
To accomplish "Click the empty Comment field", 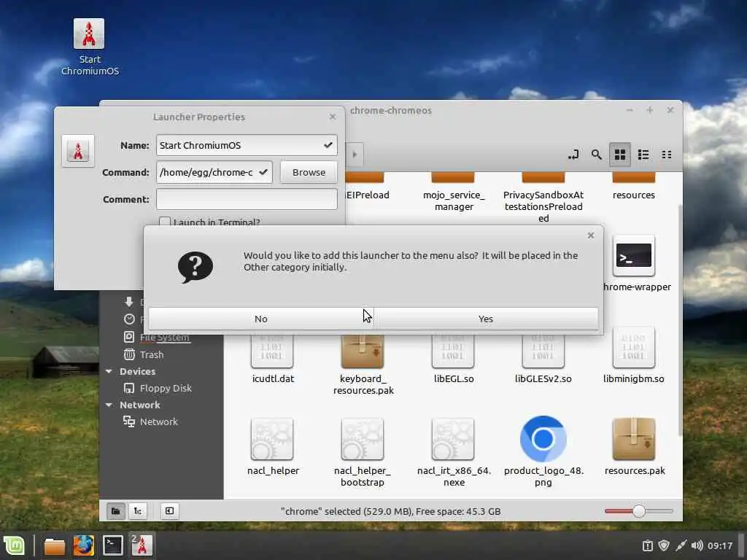I will 247,199.
